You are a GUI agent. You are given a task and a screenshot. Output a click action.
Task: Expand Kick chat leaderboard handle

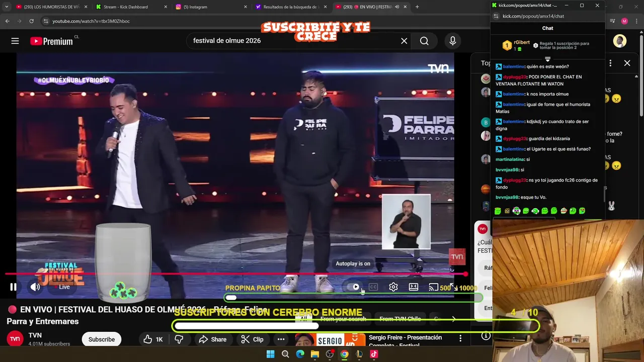pyautogui.click(x=547, y=59)
